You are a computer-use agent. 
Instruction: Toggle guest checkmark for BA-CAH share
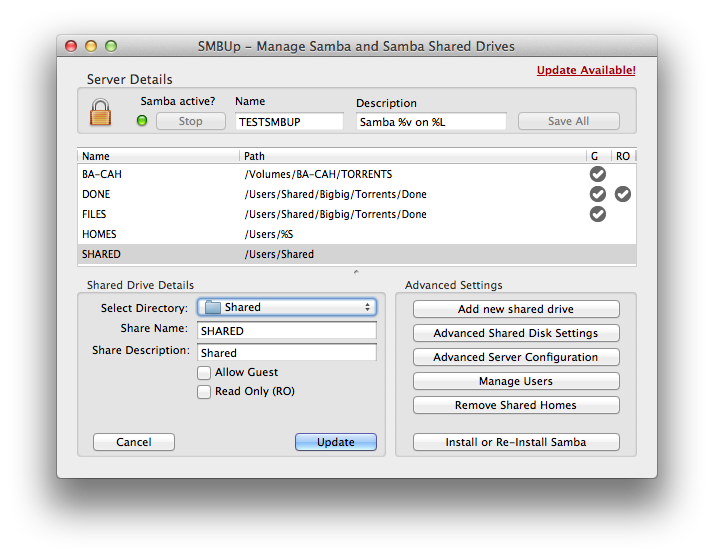pos(597,174)
